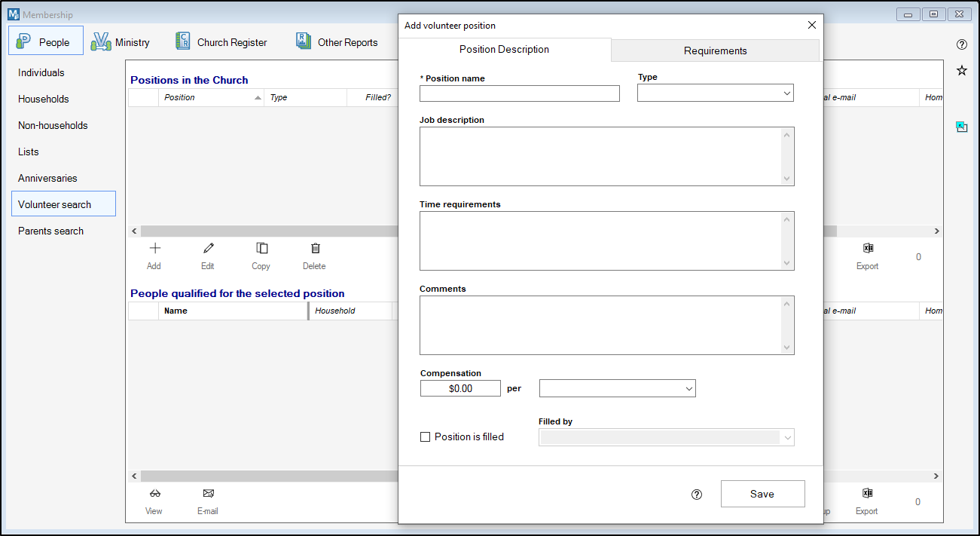The image size is (980, 536).
Task: Click the Add position plus icon
Action: 154,248
